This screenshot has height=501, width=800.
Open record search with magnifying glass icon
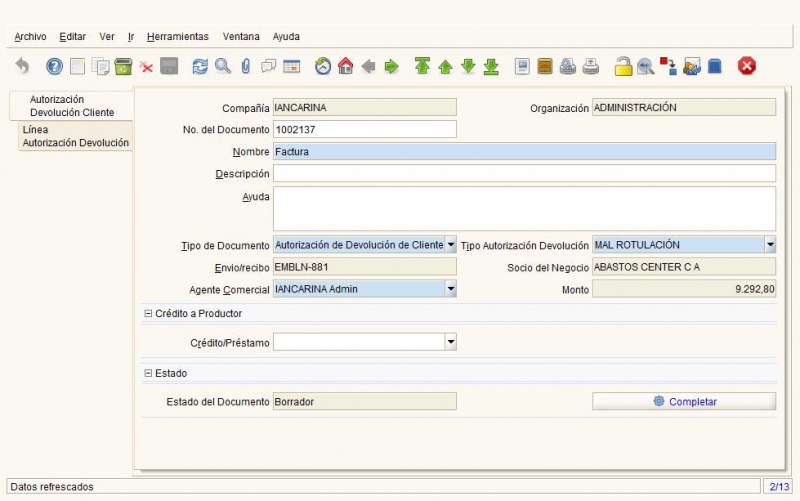pos(223,66)
